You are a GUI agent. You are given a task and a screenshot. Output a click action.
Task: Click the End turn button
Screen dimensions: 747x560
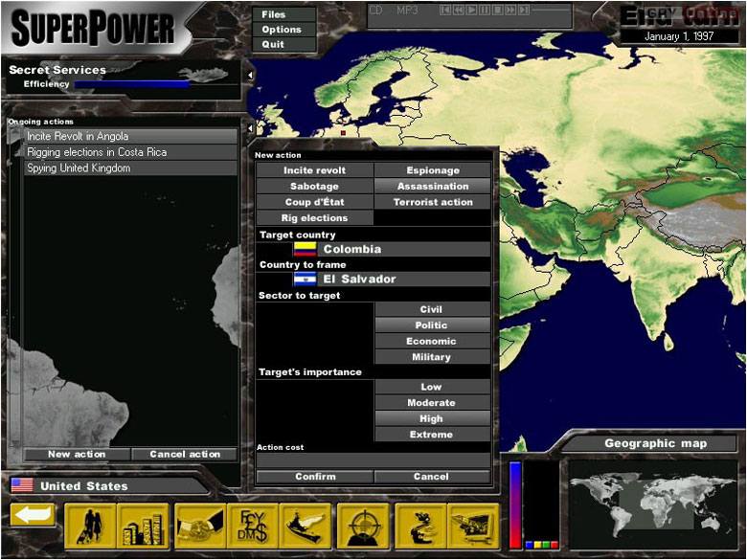[680, 16]
